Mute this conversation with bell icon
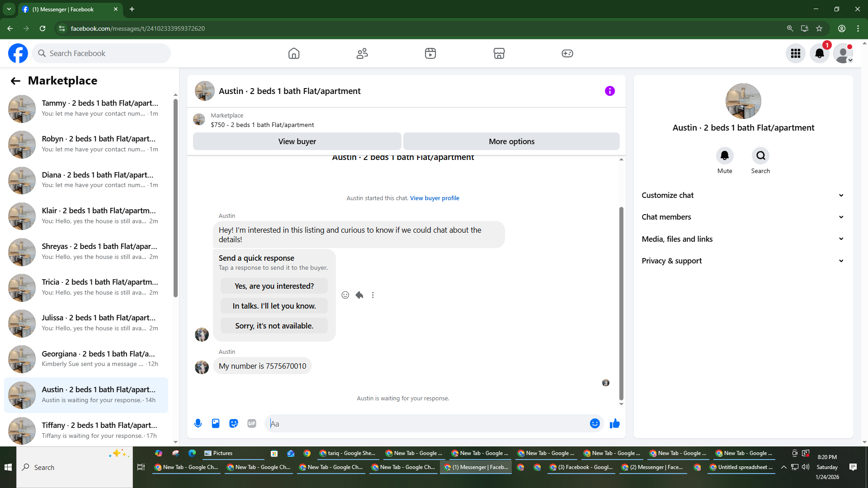The height and width of the screenshot is (488, 868). [x=724, y=156]
